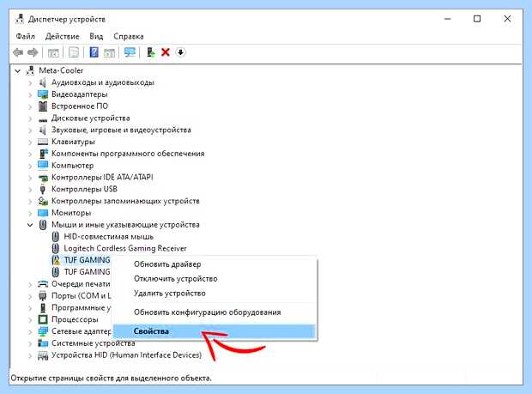
Task: Click the action pane toolbar icon beside Help
Action: [x=109, y=52]
